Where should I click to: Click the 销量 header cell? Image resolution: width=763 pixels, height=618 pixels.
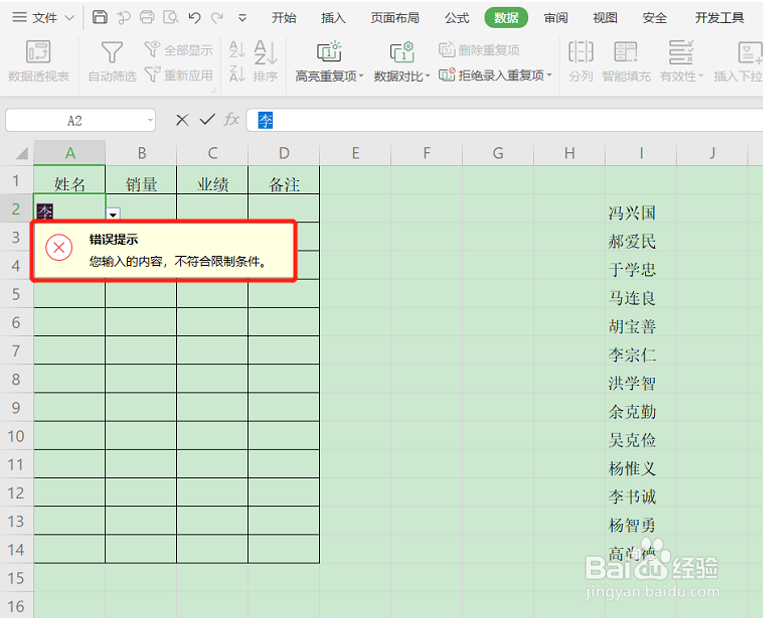pos(141,180)
